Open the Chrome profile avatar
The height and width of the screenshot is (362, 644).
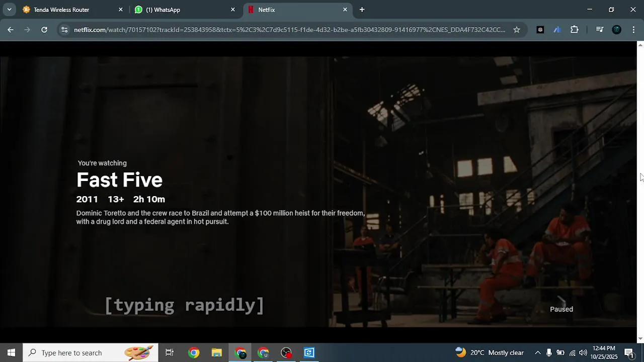(617, 30)
